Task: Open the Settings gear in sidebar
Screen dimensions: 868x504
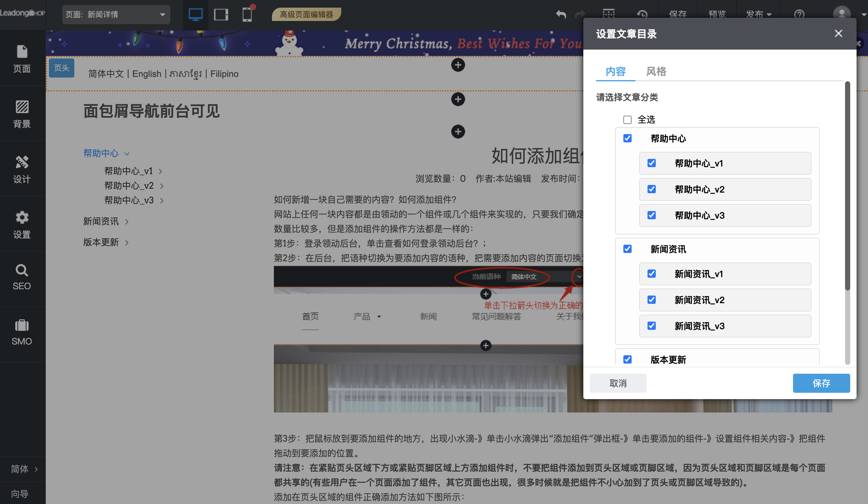Action: (x=22, y=218)
